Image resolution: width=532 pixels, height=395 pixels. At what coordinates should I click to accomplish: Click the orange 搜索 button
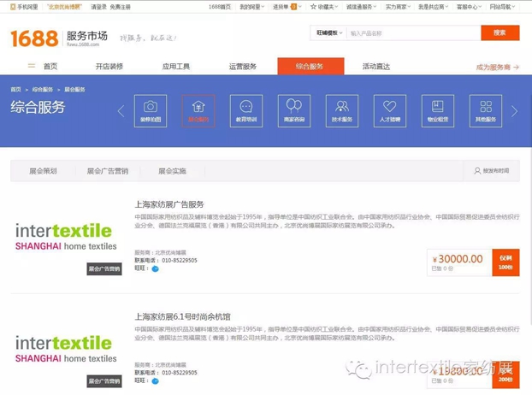[499, 33]
